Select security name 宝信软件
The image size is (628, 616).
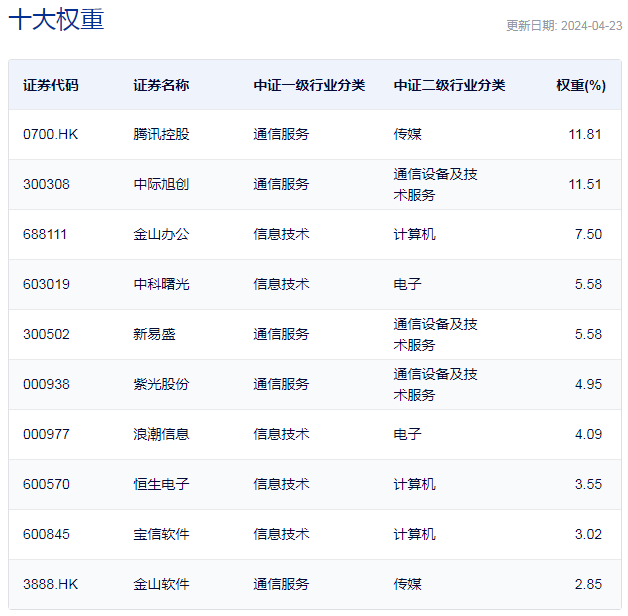(x=161, y=535)
